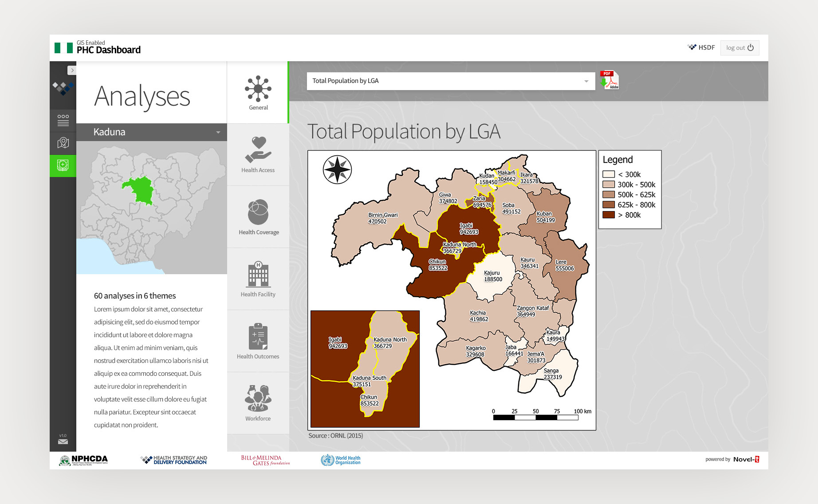Click the lightest < 300k legend swatch
The width and height of the screenshot is (818, 504).
click(609, 174)
